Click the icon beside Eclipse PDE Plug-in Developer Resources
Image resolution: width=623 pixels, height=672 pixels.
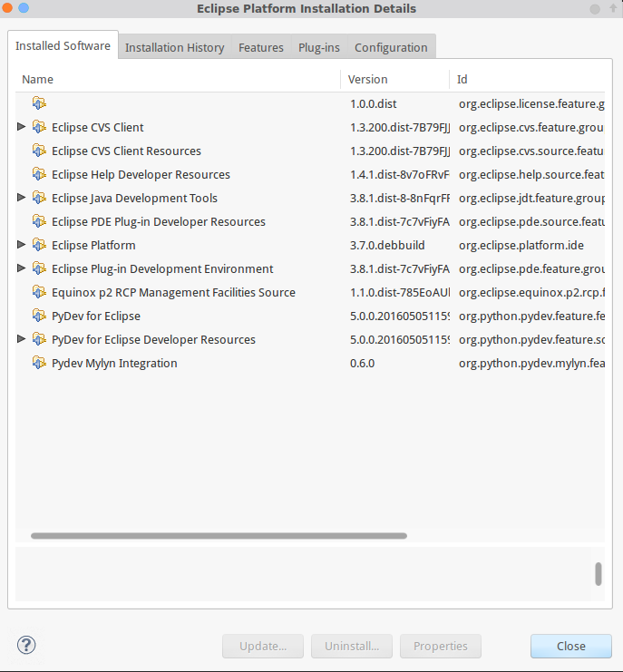tap(39, 221)
